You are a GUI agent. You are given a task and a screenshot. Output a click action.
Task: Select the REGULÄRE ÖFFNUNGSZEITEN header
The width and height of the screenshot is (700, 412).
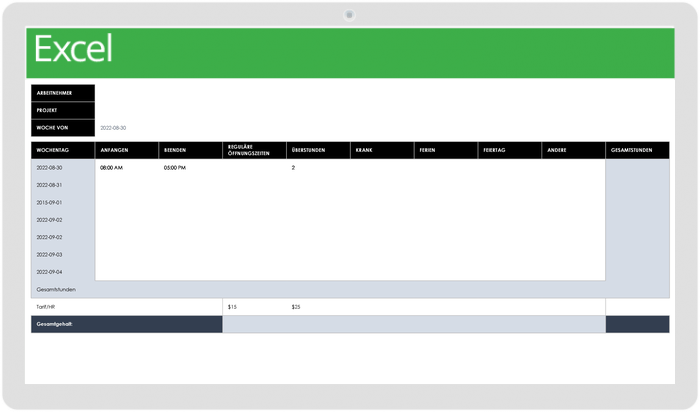(x=254, y=150)
